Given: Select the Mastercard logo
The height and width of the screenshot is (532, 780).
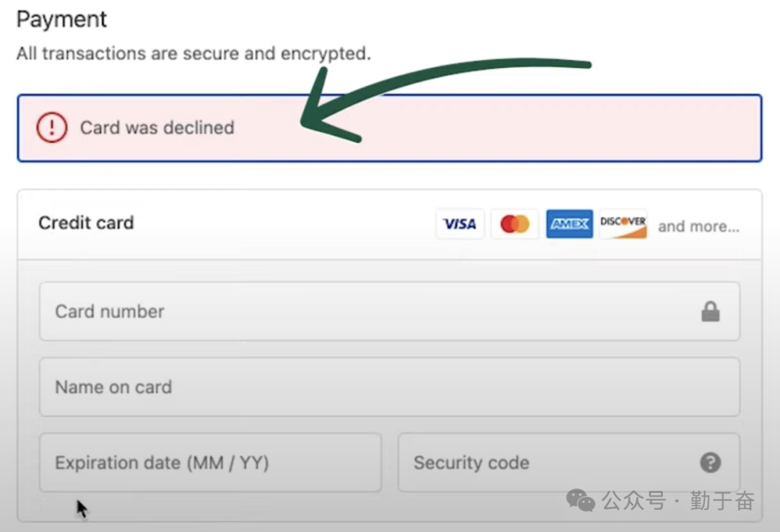Looking at the screenshot, I should [x=514, y=224].
